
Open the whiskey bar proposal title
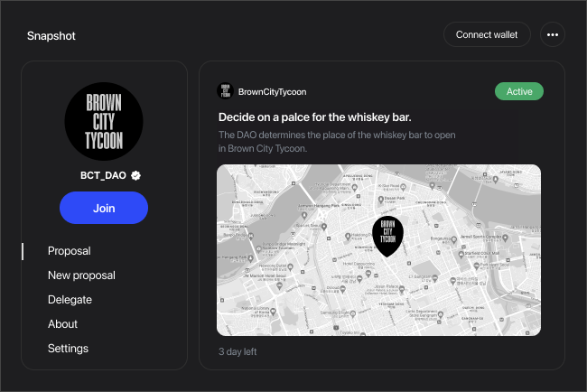[x=315, y=117]
